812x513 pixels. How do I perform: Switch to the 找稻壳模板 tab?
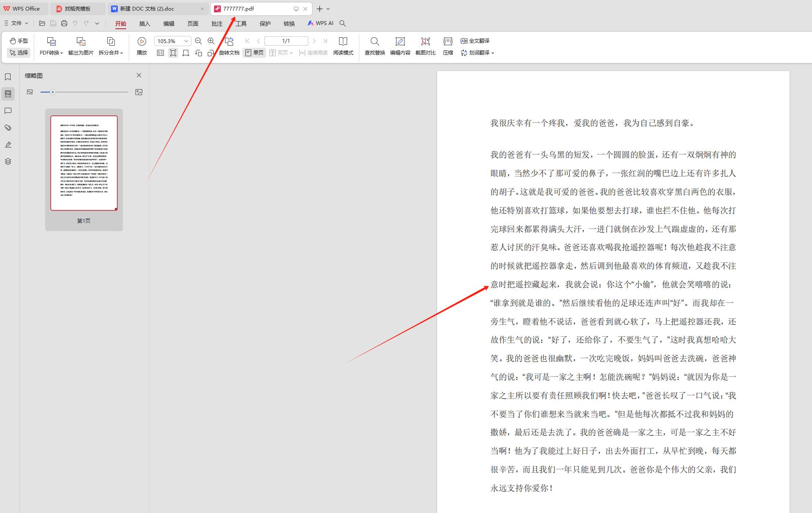(78, 8)
